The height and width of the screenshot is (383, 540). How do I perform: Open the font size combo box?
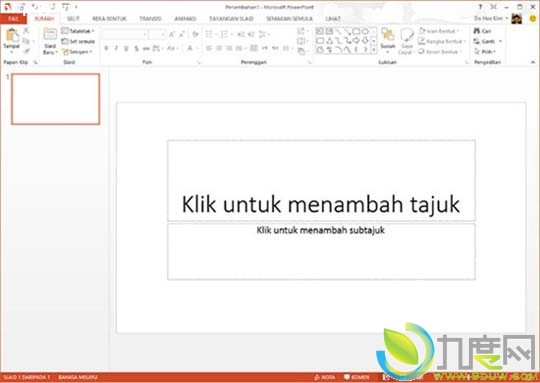pyautogui.click(x=157, y=34)
